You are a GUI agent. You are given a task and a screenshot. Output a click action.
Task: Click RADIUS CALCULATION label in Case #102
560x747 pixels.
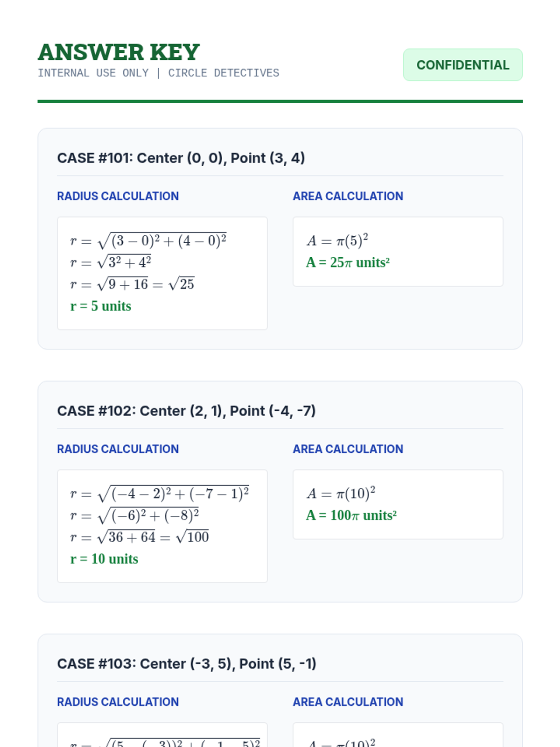(x=118, y=449)
